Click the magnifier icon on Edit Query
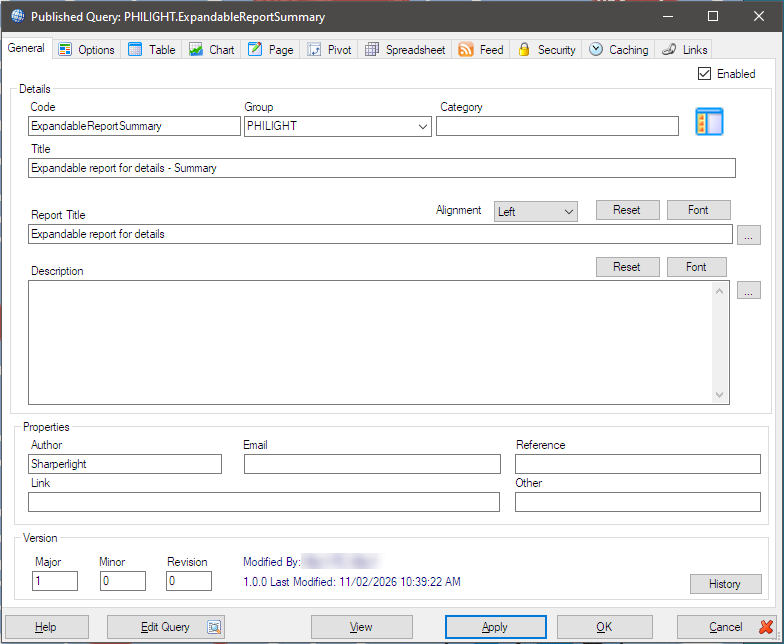 tap(214, 627)
